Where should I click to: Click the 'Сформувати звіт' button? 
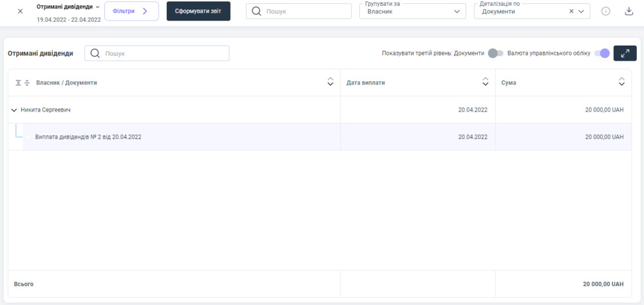point(198,11)
